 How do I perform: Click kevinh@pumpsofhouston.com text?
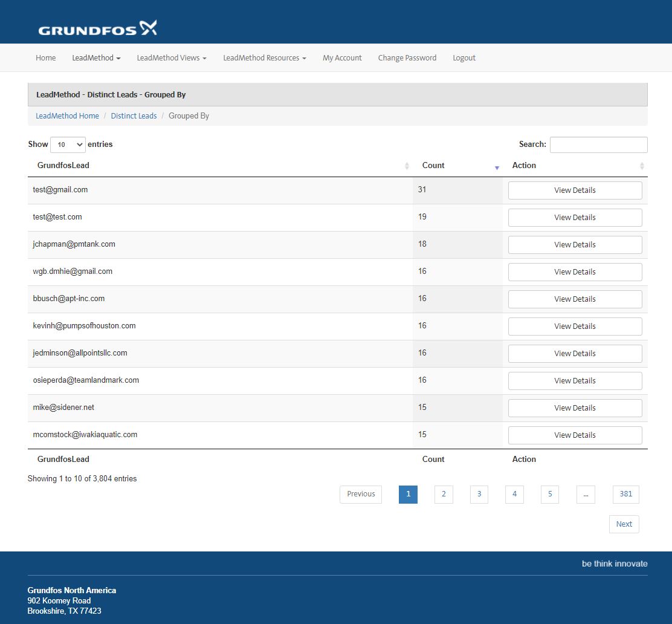click(85, 326)
